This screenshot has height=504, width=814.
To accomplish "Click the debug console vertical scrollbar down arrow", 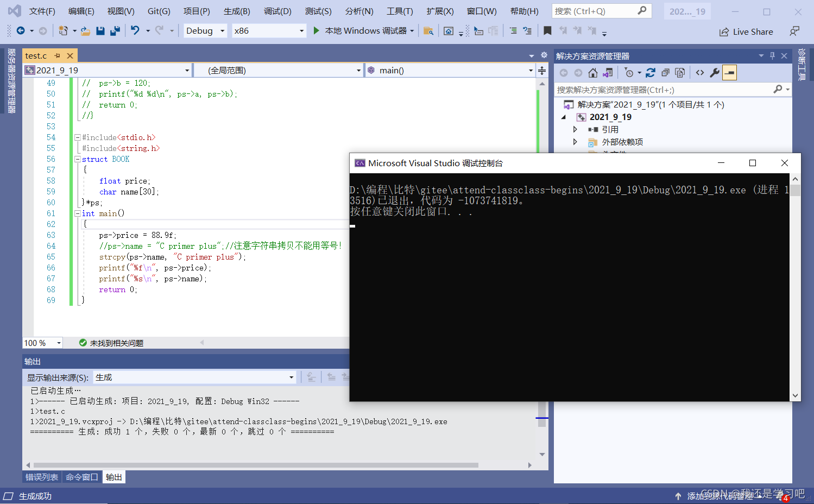I will point(795,396).
